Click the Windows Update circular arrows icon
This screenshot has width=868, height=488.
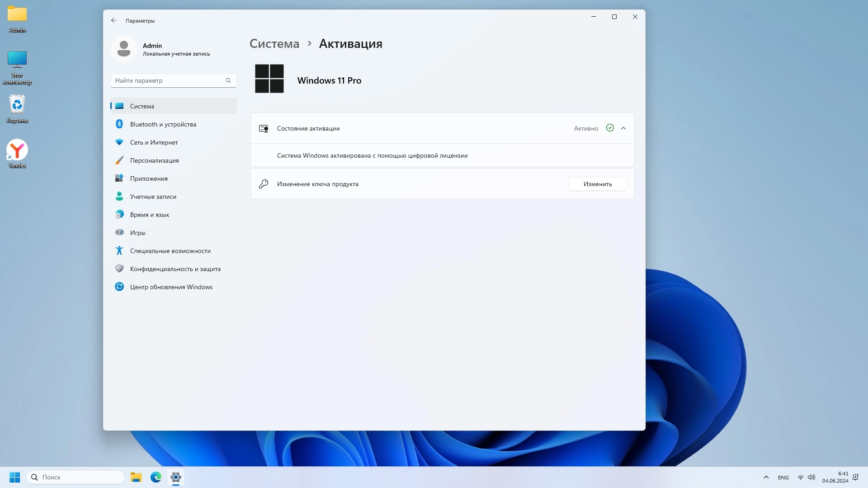pos(119,286)
